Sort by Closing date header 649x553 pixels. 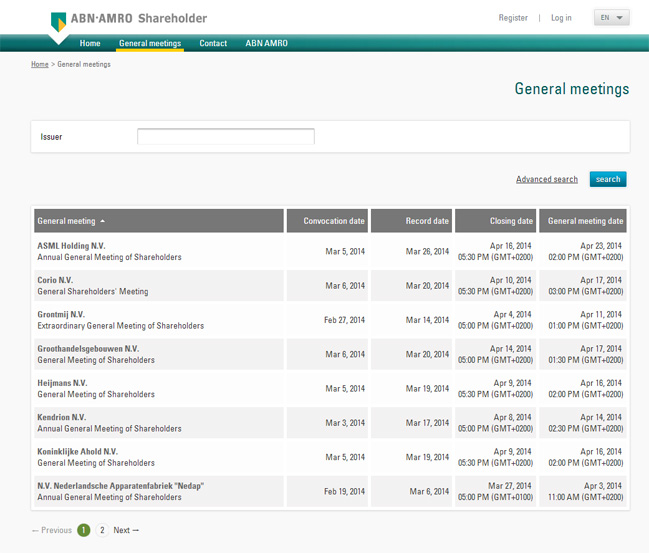495,221
